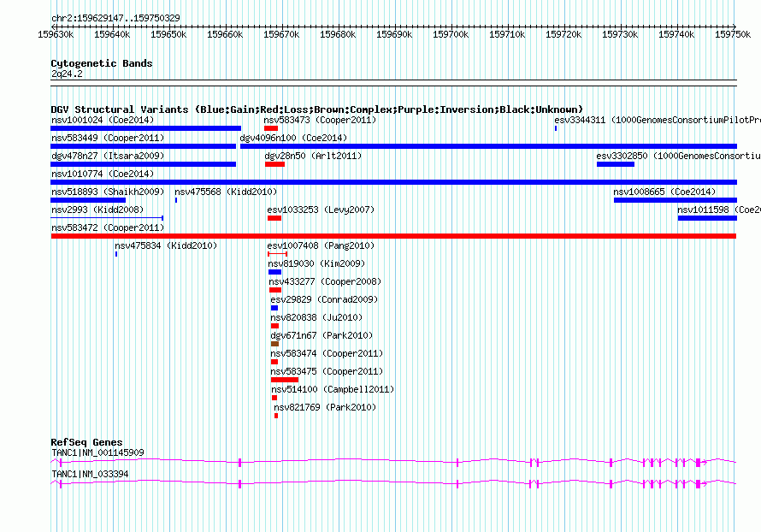Click nsv821769 (Park2010) label
Screen dimensions: 761x532
[x=325, y=407]
